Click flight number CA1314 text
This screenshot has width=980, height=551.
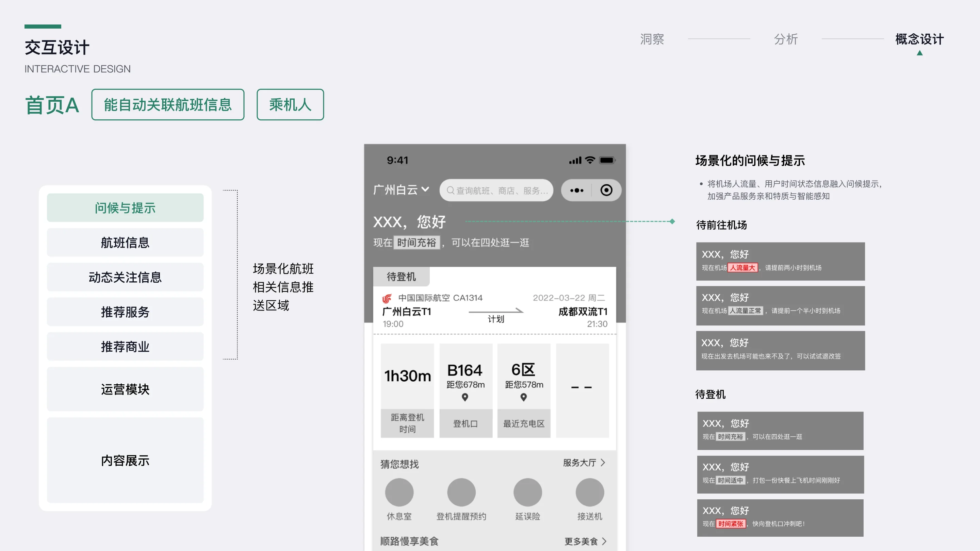[x=468, y=298]
